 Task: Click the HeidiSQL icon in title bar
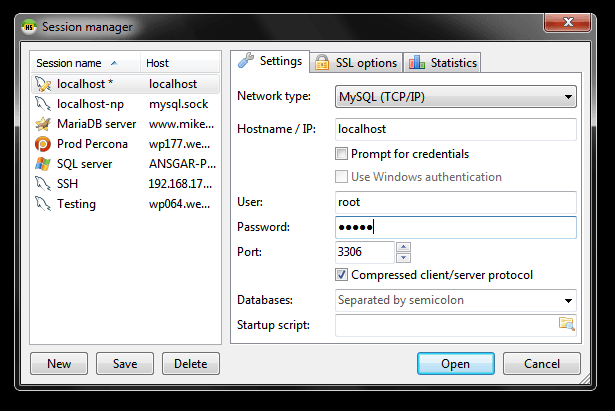[30, 27]
